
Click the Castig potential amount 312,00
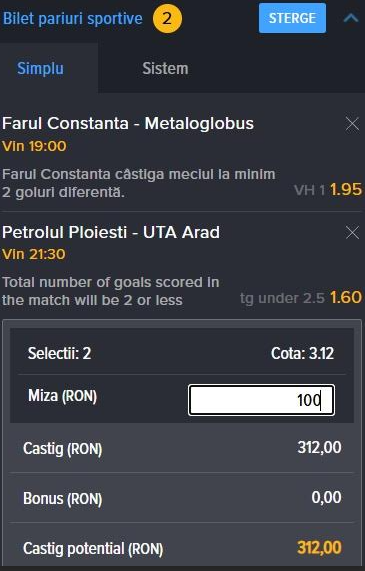pyautogui.click(x=319, y=548)
